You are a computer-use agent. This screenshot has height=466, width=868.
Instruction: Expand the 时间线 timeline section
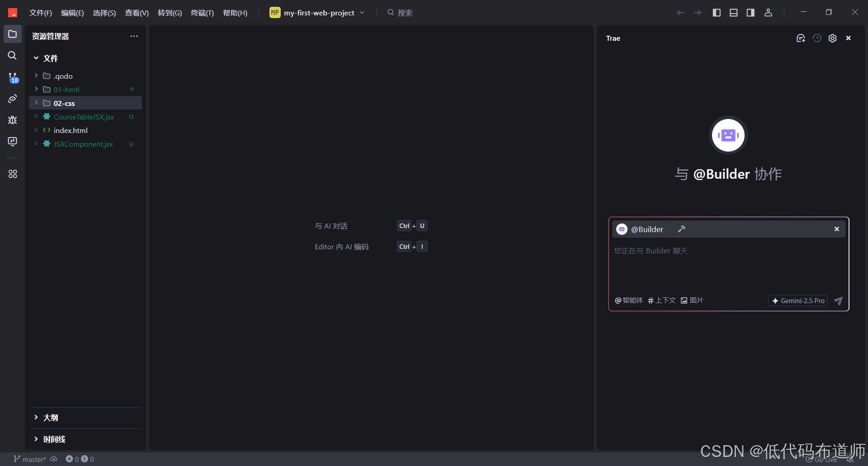[x=85, y=439]
